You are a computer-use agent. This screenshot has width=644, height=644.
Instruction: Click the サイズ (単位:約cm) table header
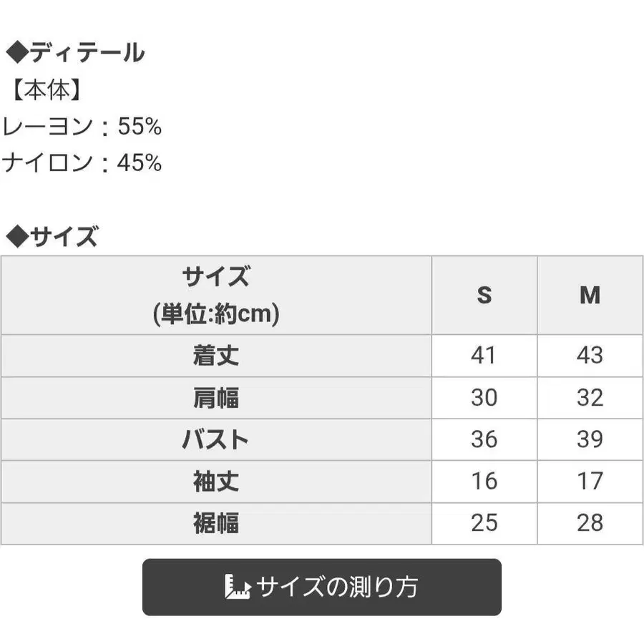click(x=216, y=295)
